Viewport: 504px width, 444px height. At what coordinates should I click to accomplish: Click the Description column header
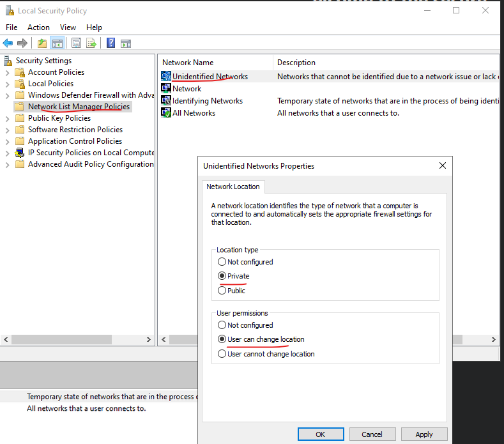tap(296, 63)
